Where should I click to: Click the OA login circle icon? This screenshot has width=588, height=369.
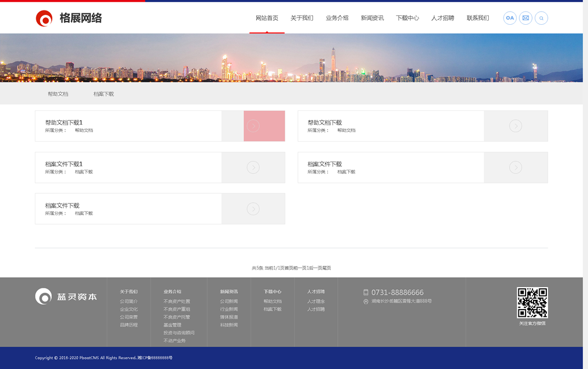click(510, 18)
